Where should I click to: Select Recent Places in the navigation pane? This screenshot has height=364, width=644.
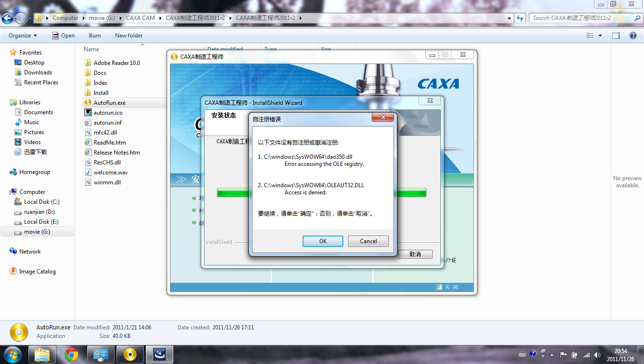[41, 82]
